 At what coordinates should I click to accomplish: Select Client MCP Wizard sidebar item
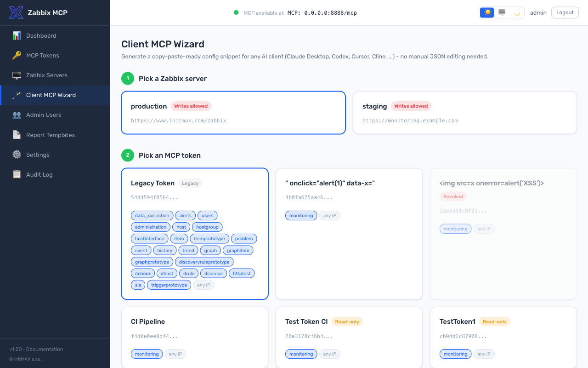(x=55, y=95)
